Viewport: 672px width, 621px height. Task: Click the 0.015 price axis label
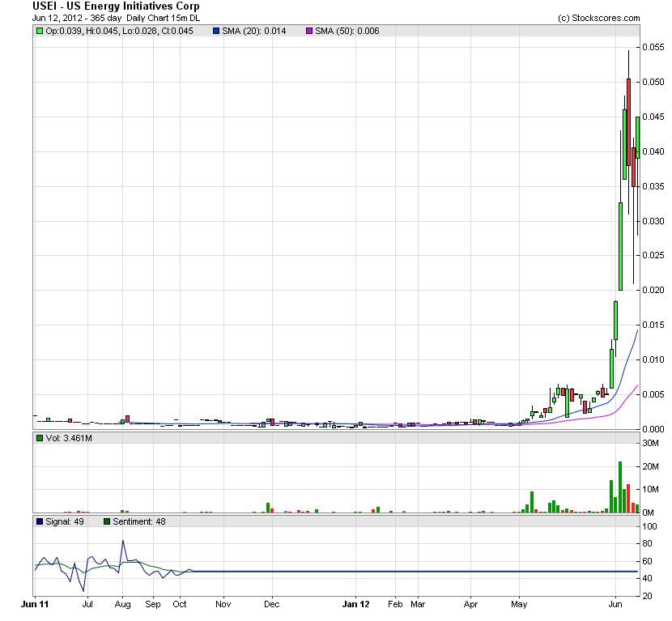pos(653,325)
